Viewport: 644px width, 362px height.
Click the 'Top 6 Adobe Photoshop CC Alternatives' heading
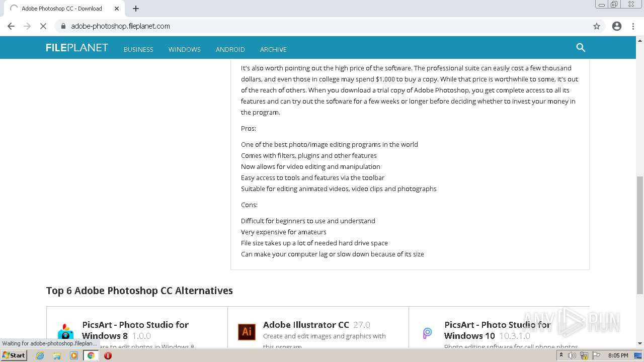click(x=139, y=291)
